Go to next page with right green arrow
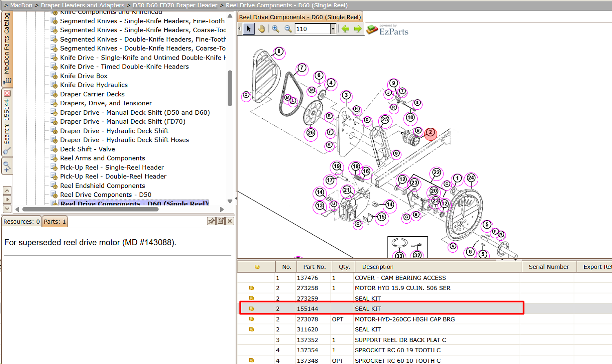612x364 pixels. [x=358, y=29]
